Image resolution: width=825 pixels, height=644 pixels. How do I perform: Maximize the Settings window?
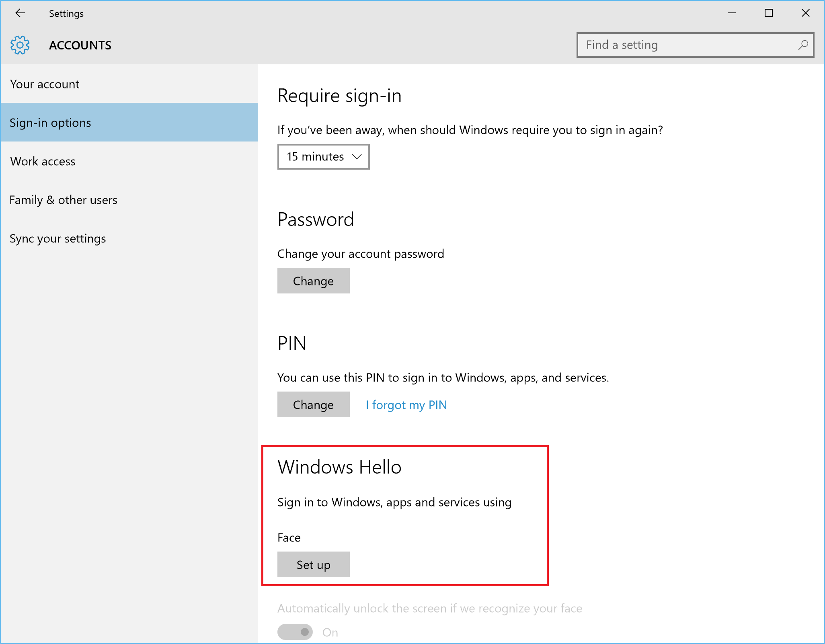coord(769,13)
